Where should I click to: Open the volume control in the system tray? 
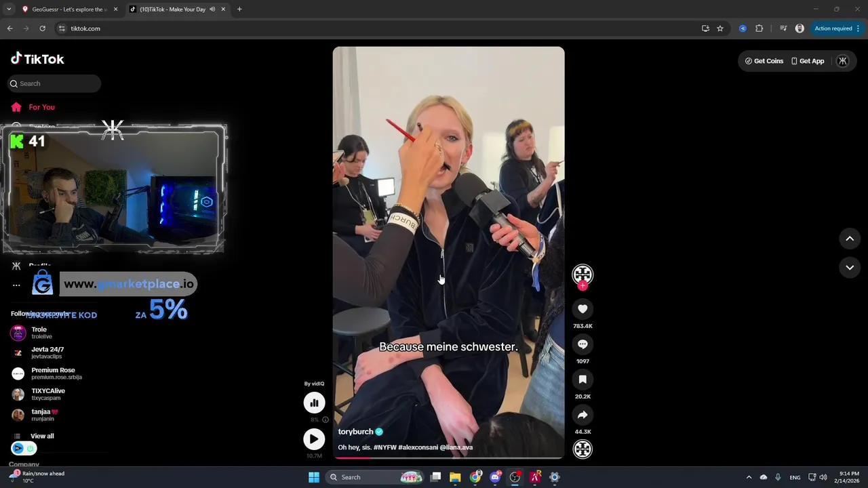[x=823, y=477]
